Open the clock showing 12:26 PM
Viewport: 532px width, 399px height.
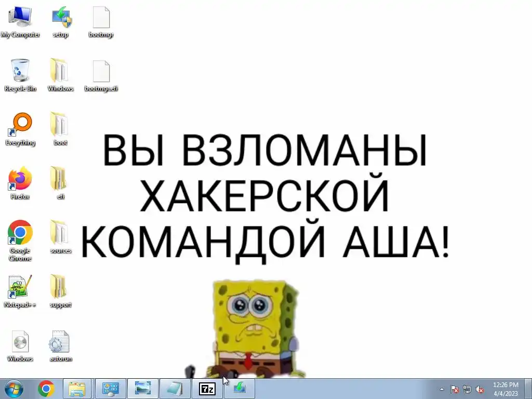506,389
